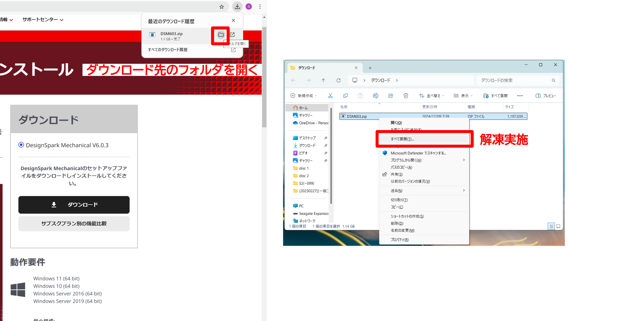Open Chrome three-dot menu
The height and width of the screenshot is (321, 644).
(260, 7)
